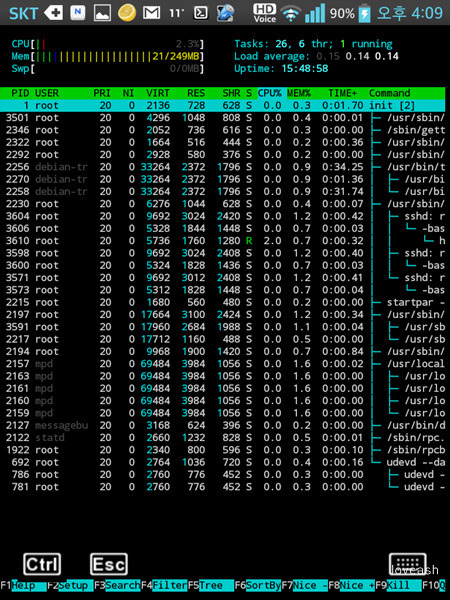The width and height of the screenshot is (450, 600).
Task: Tap the signal strength bars icon
Action: click(x=315, y=13)
